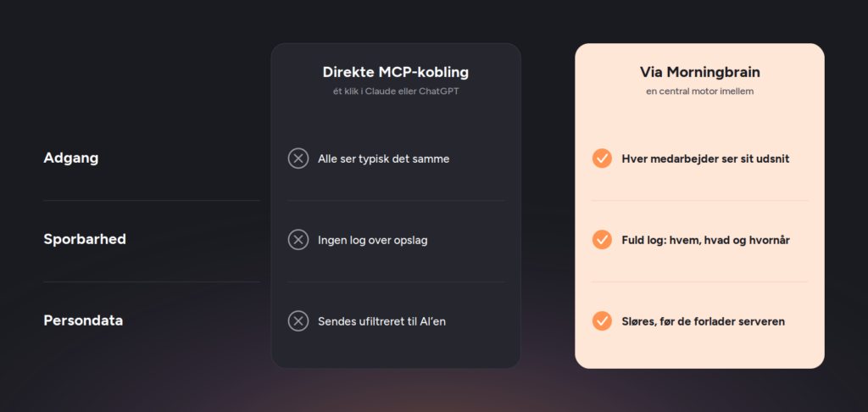Image resolution: width=868 pixels, height=412 pixels.
Task: Click the 'Direkte MCP-kobling' card heading
Action: click(x=395, y=72)
